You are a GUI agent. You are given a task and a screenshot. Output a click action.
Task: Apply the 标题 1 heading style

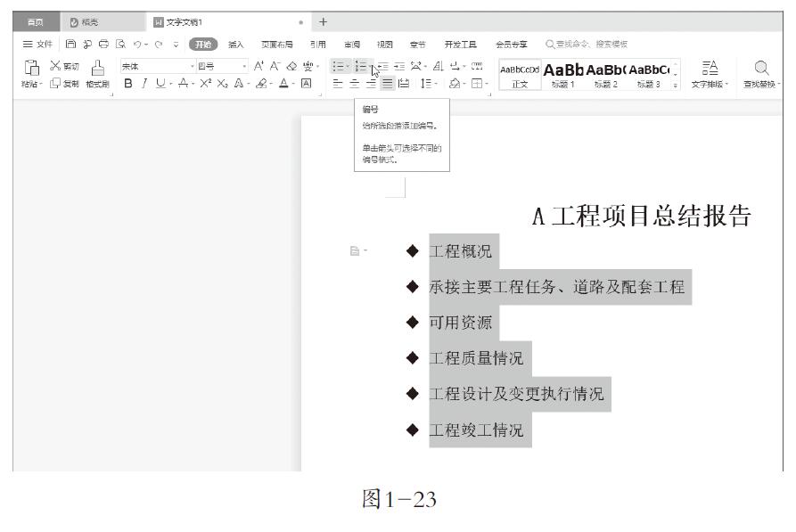coord(563,74)
